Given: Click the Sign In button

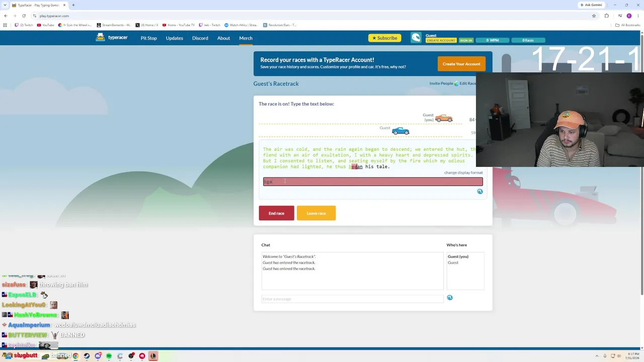Looking at the screenshot, I should (x=466, y=40).
